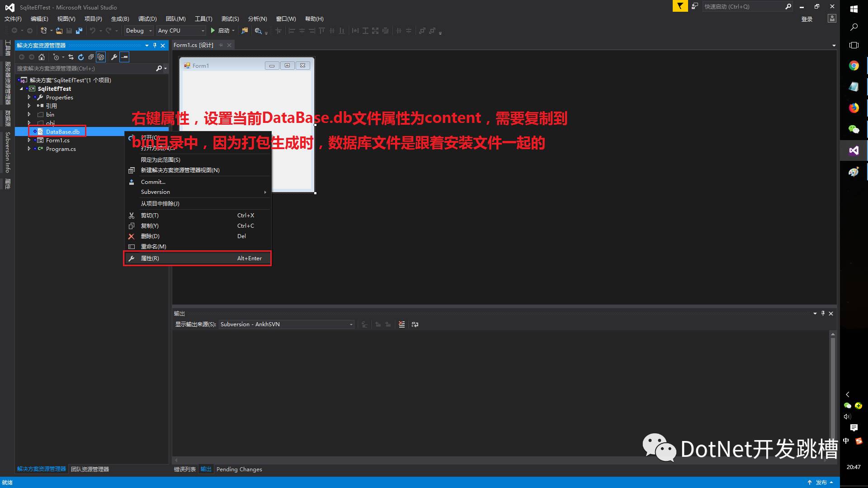Choose 属性(R) in the context menu
This screenshot has width=868, height=488.
198,258
